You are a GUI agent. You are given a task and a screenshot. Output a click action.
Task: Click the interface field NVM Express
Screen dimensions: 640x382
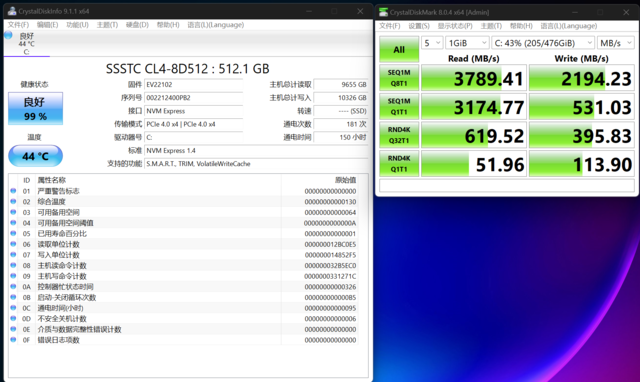[193, 111]
